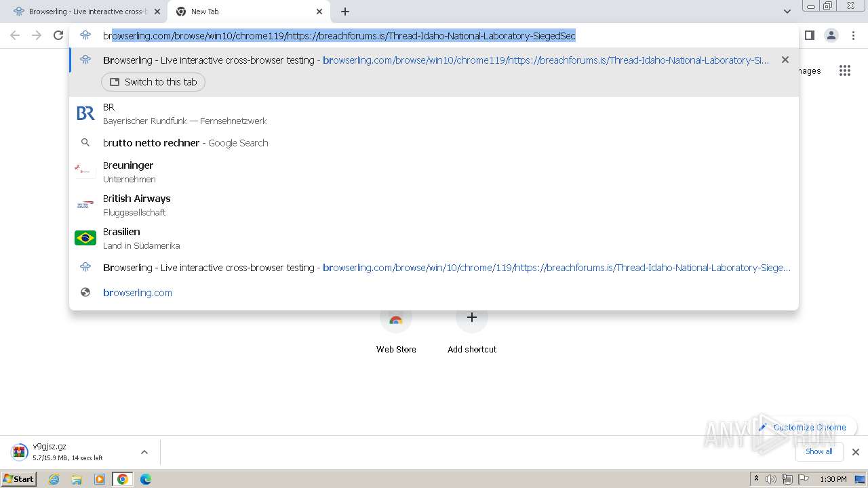Click the BR logo icon
This screenshot has height=488, width=868.
[x=85, y=113]
